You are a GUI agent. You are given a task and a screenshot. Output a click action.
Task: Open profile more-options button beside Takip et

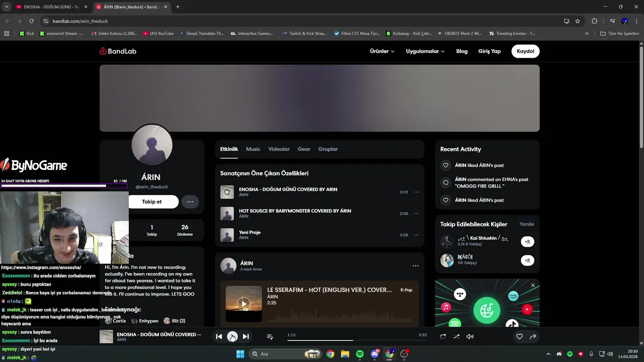[190, 202]
